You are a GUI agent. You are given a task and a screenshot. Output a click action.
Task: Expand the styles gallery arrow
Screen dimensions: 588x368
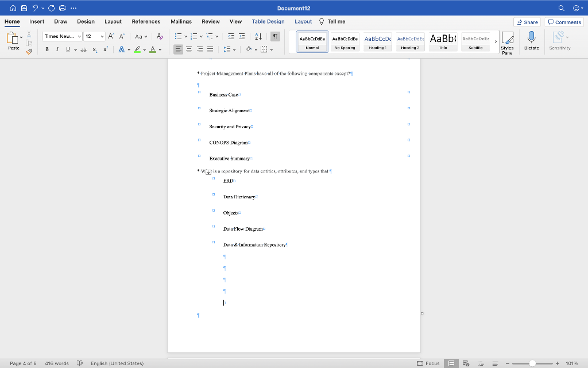496,41
